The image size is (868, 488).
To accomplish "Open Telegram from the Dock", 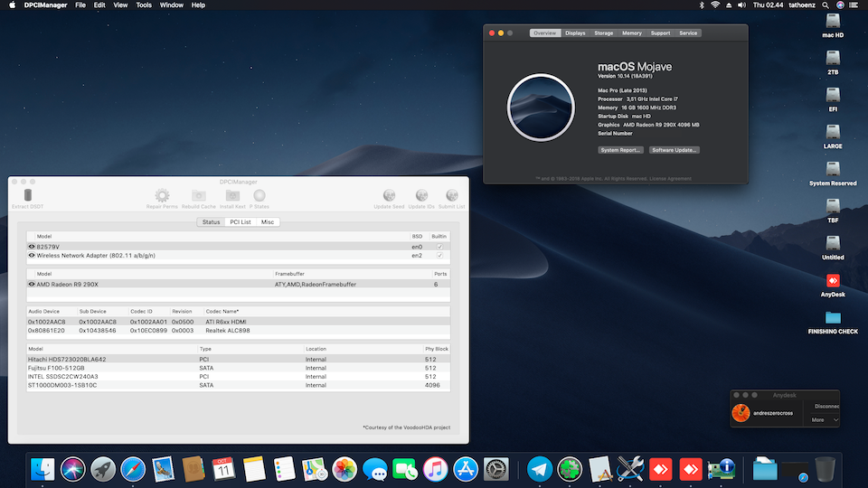I will click(x=540, y=469).
